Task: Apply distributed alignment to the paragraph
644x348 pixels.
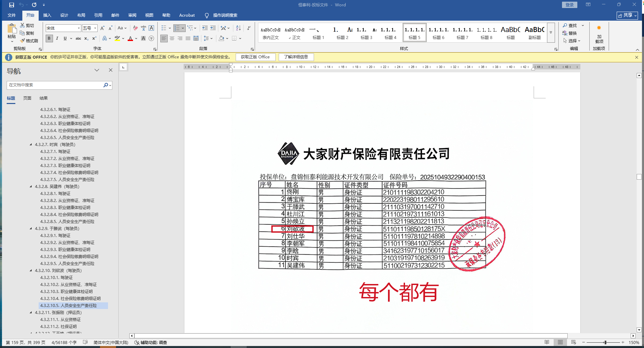Action: [196, 38]
